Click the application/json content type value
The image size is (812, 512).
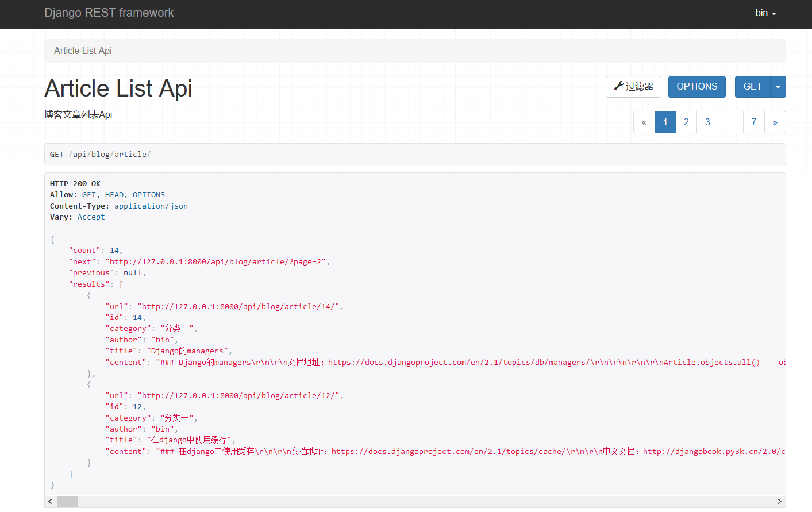pyautogui.click(x=151, y=206)
